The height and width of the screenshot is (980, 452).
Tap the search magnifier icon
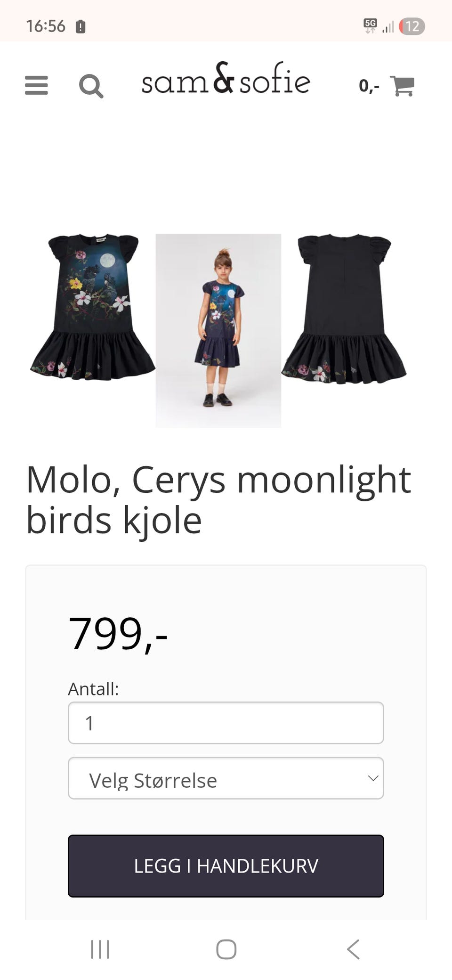click(91, 86)
